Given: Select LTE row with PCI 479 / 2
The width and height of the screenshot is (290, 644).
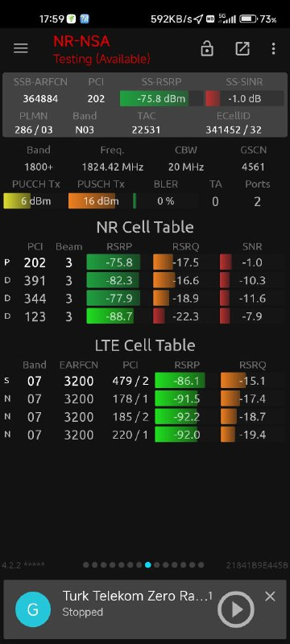Looking at the screenshot, I should [x=143, y=381].
